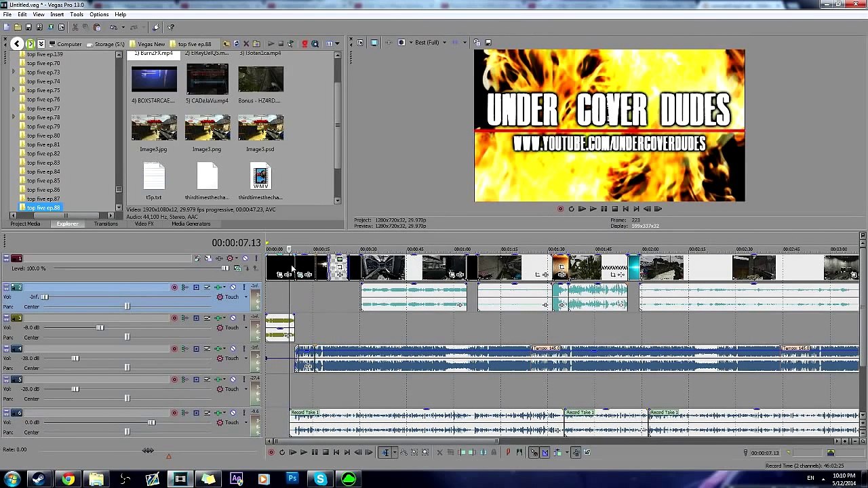Viewport: 868px width, 488px height.
Task: Click the Get Media from the Web icon
Action: click(315, 44)
